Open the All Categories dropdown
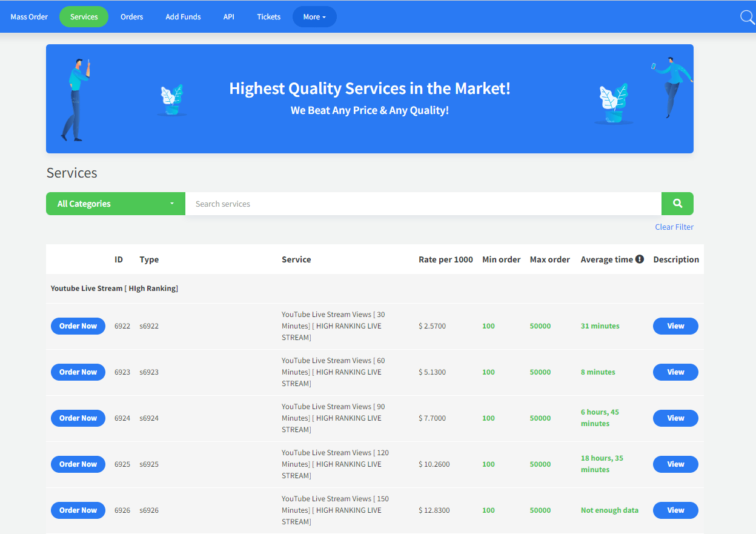Image resolution: width=756 pixels, height=534 pixels. click(116, 204)
